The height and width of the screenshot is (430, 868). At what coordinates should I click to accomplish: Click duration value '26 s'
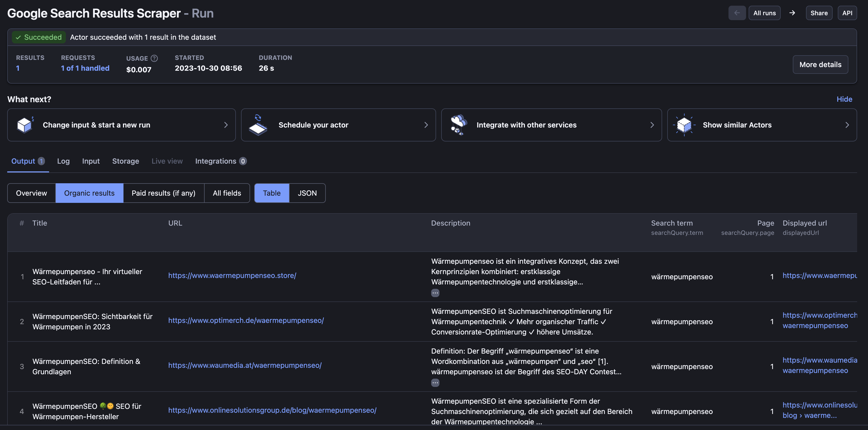click(266, 68)
